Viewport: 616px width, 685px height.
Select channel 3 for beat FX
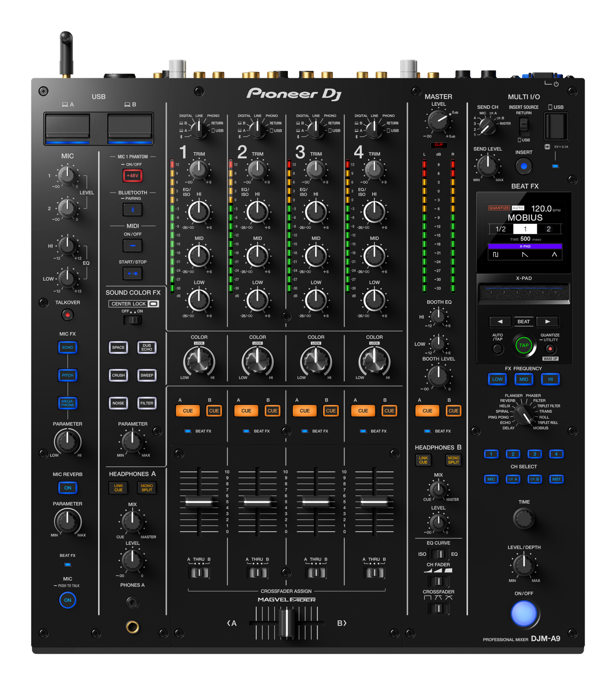pos(534,454)
